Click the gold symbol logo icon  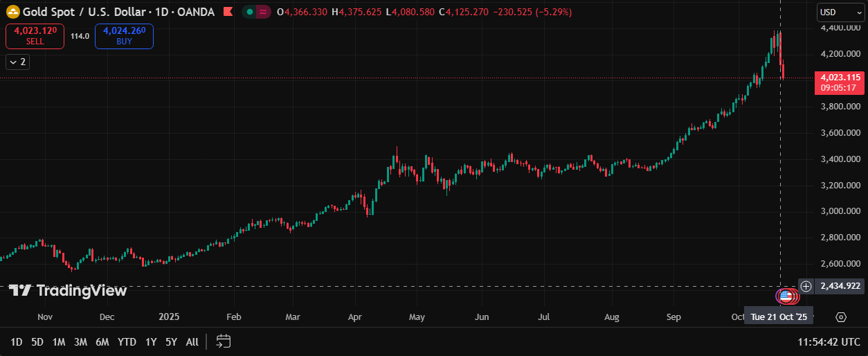pyautogui.click(x=12, y=12)
